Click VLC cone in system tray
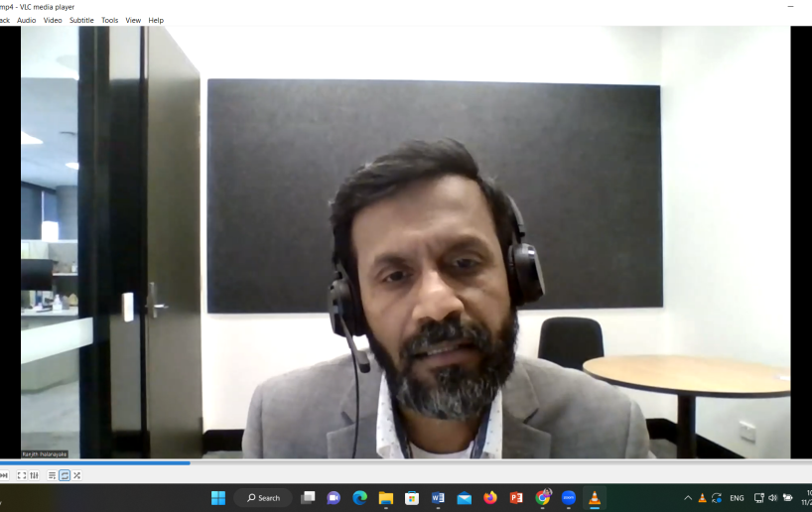Image resolution: width=812 pixels, height=512 pixels. (x=702, y=498)
